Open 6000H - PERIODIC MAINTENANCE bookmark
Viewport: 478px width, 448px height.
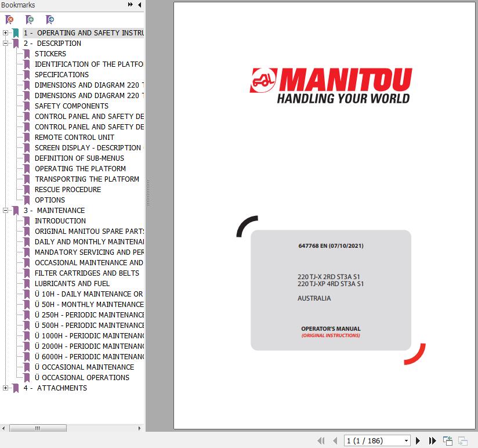coord(89,356)
